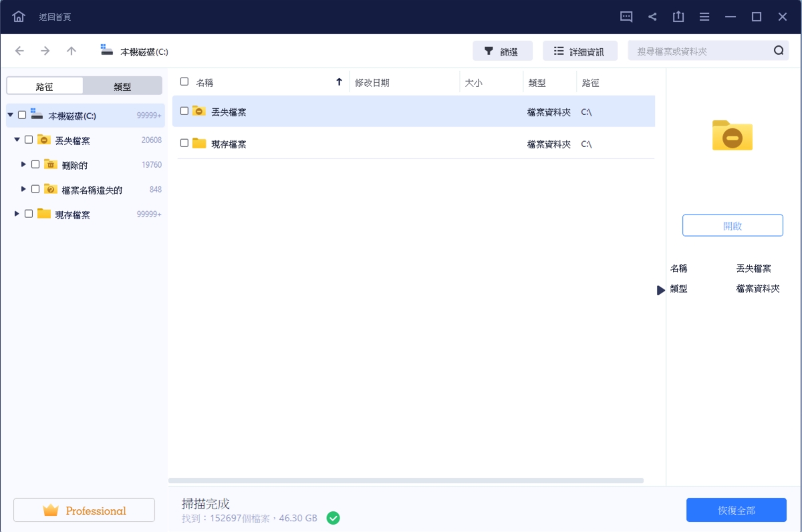This screenshot has width=802, height=532.
Task: Click the 檔案資料夾 value in preview panel
Action: click(758, 289)
